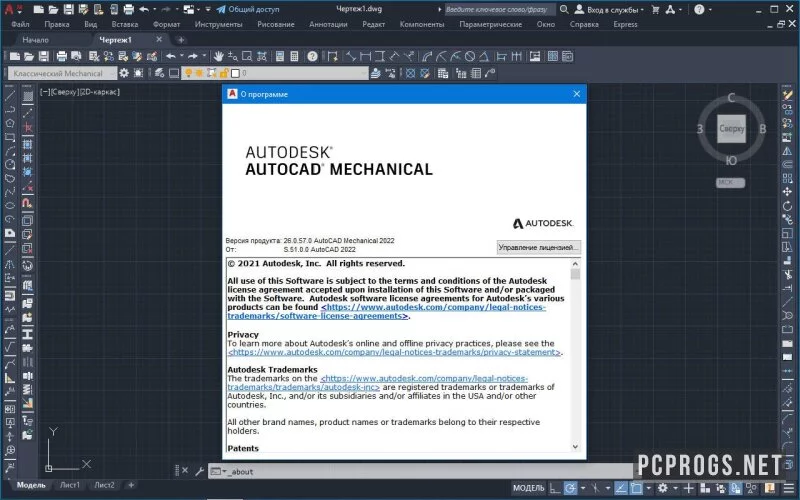Click the status bar customization menu icon
The width and height of the screenshot is (800, 500).
788,488
